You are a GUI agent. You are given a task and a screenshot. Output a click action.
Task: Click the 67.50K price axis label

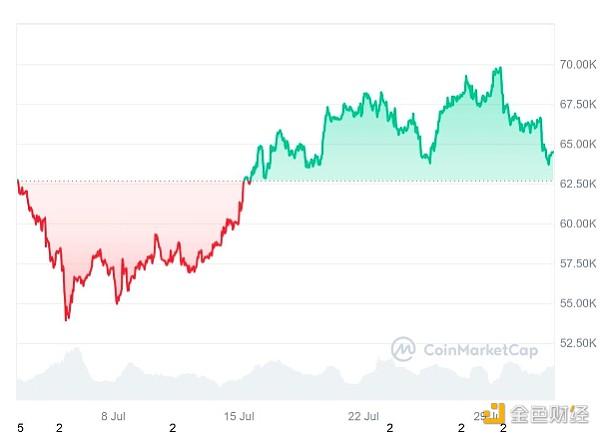[579, 104]
